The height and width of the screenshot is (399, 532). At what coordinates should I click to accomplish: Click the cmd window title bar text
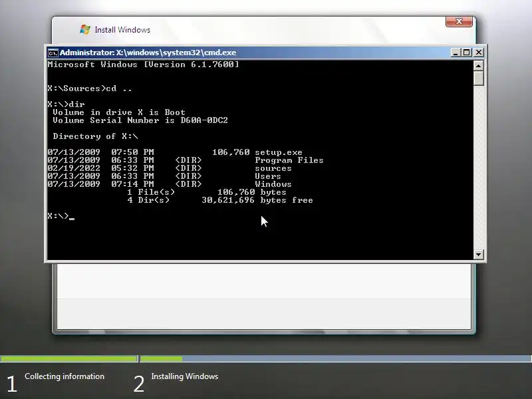tap(148, 53)
